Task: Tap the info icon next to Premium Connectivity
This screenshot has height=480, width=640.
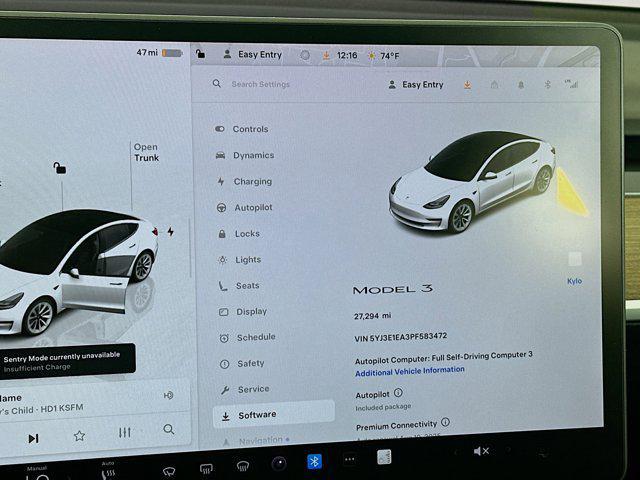Action: tap(446, 422)
